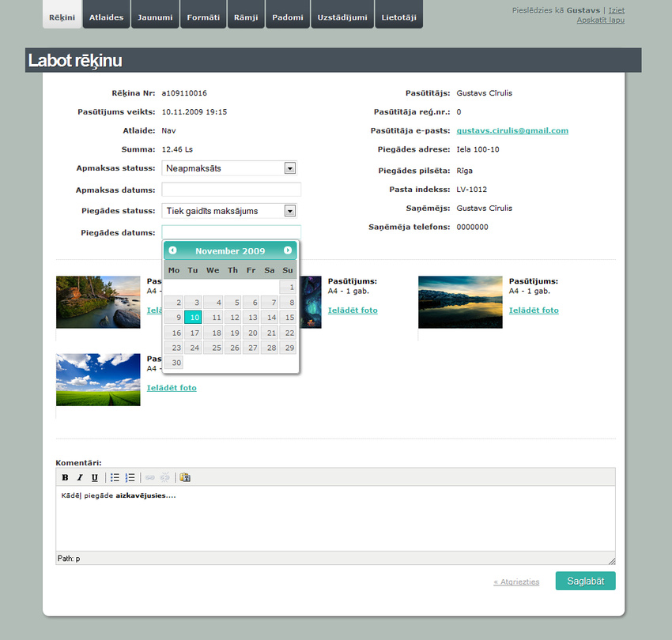Click the Iziet logout link
Viewport: 672px width, 640px height.
click(x=617, y=10)
